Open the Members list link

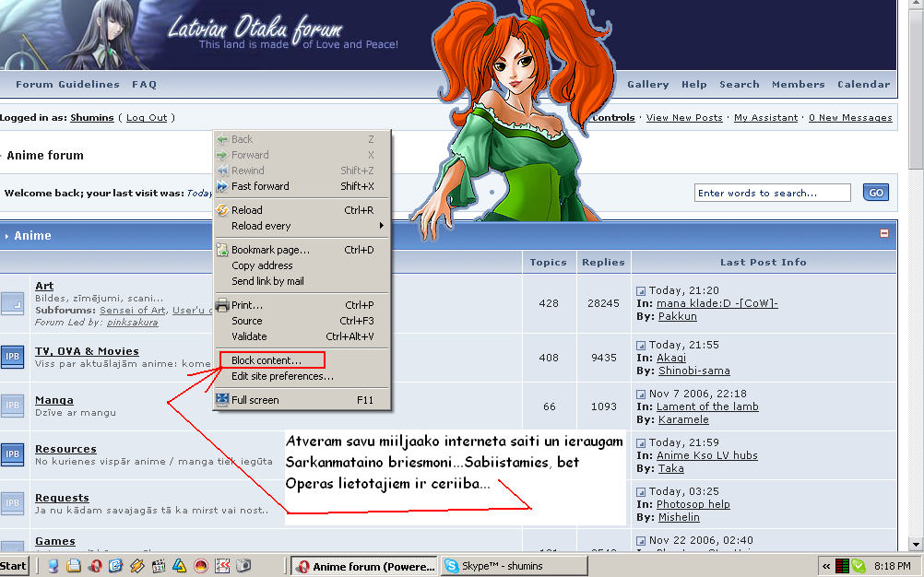(798, 84)
